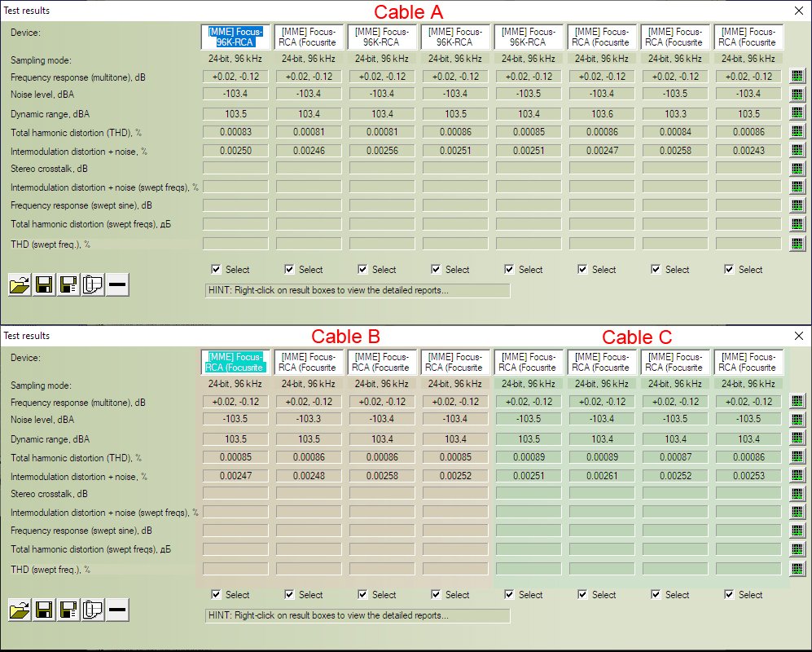
Task: Click the 0.00261 intermodulation distortion result box
Action: pos(602,476)
